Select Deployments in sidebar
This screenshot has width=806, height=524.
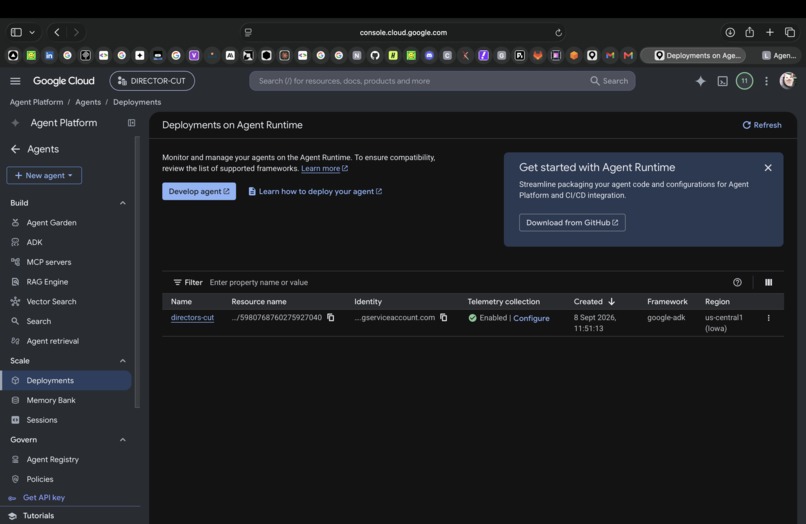pos(66,381)
